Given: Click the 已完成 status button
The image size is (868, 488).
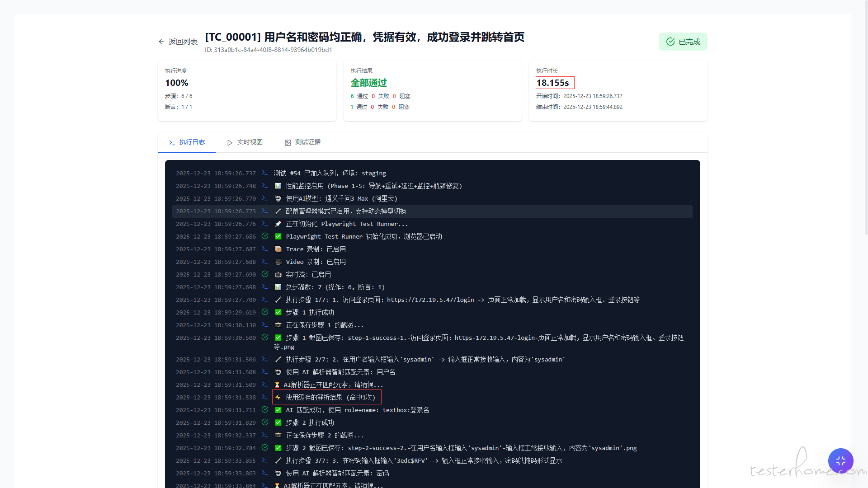Looking at the screenshot, I should click(x=683, y=42).
